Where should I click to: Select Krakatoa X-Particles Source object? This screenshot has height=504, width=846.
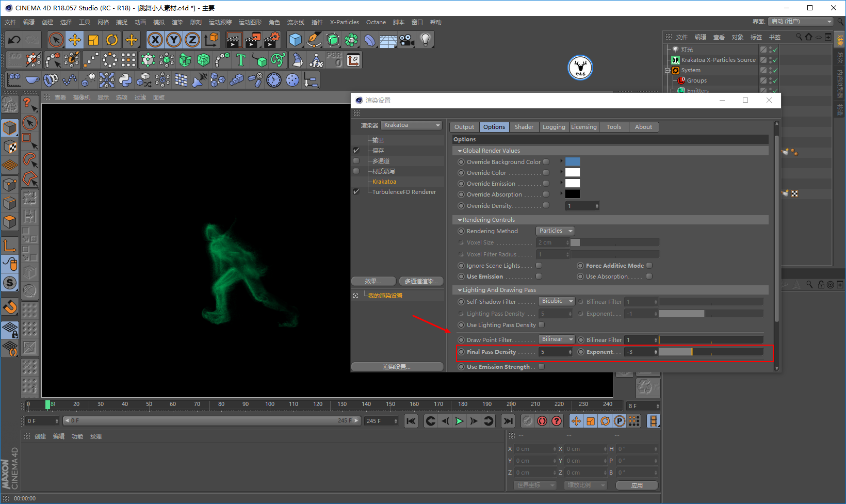coord(718,60)
